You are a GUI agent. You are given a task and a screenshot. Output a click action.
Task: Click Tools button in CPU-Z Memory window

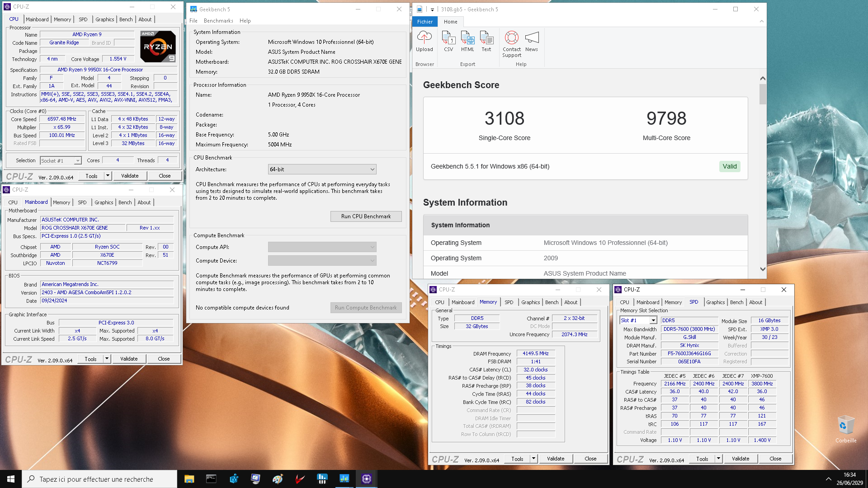pos(517,459)
